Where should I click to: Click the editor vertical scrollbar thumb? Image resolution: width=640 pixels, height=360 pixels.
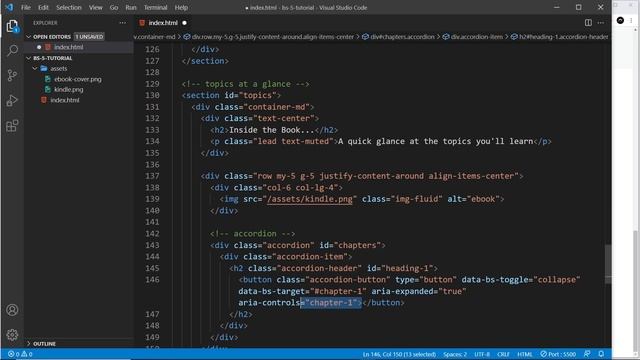608,264
